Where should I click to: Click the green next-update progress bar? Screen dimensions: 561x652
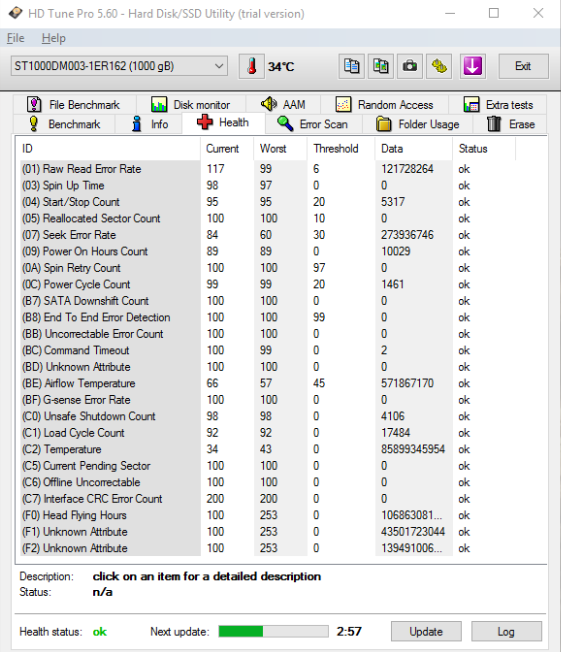(273, 631)
